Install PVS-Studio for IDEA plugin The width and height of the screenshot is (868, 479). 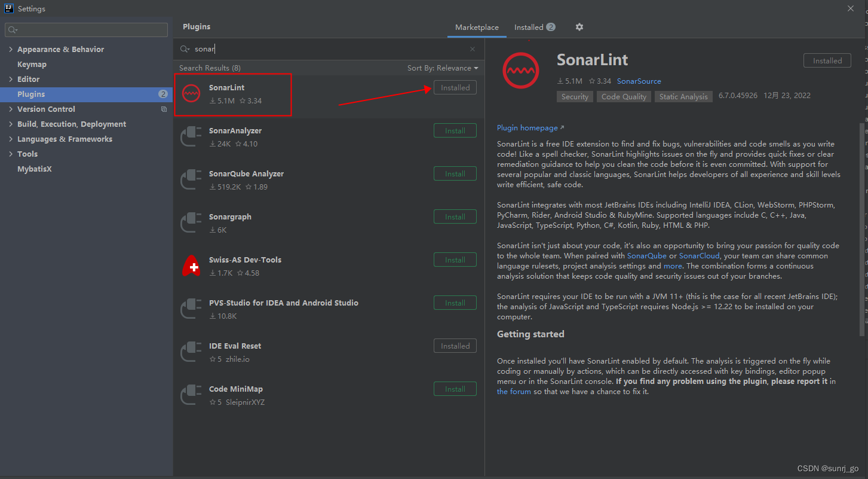[x=455, y=303]
